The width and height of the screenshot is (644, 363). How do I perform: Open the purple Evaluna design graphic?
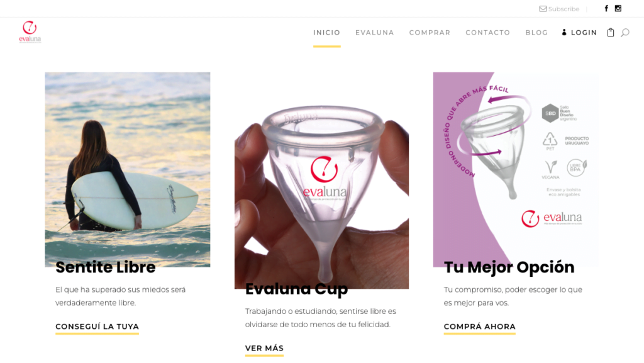click(x=516, y=169)
